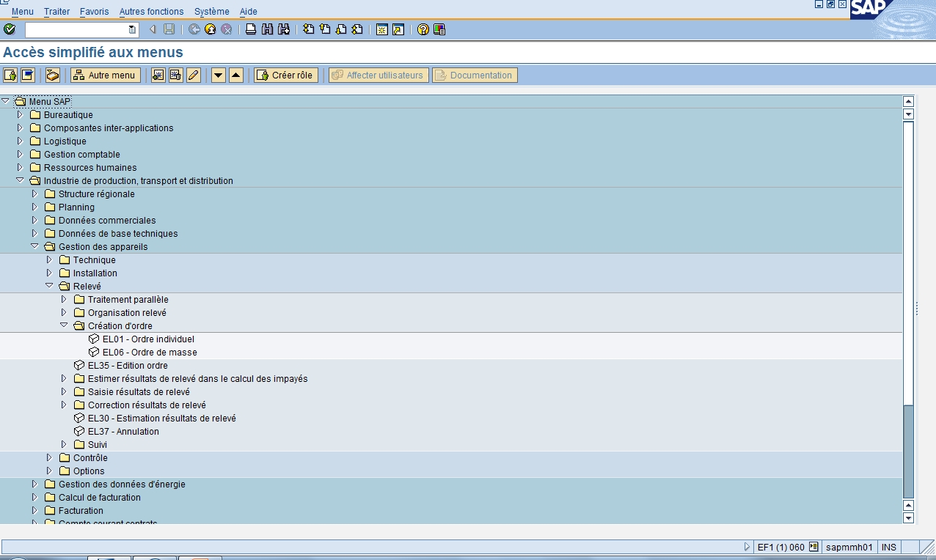
Task: Click the Find Next binoculars icon
Action: 283,29
